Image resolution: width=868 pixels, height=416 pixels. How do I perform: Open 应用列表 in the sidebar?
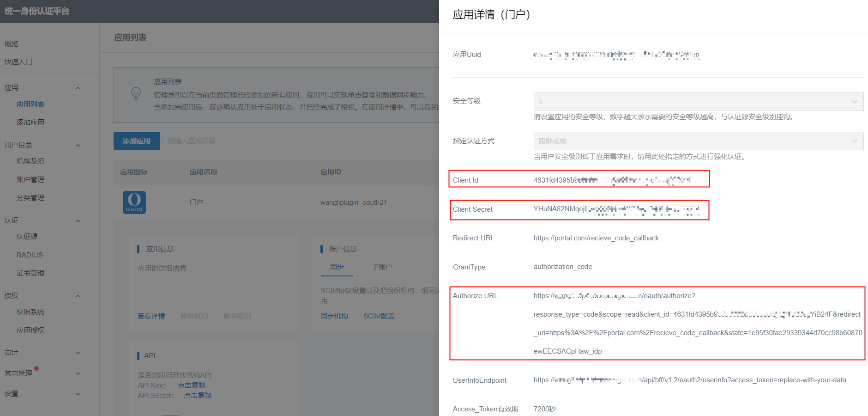point(30,104)
